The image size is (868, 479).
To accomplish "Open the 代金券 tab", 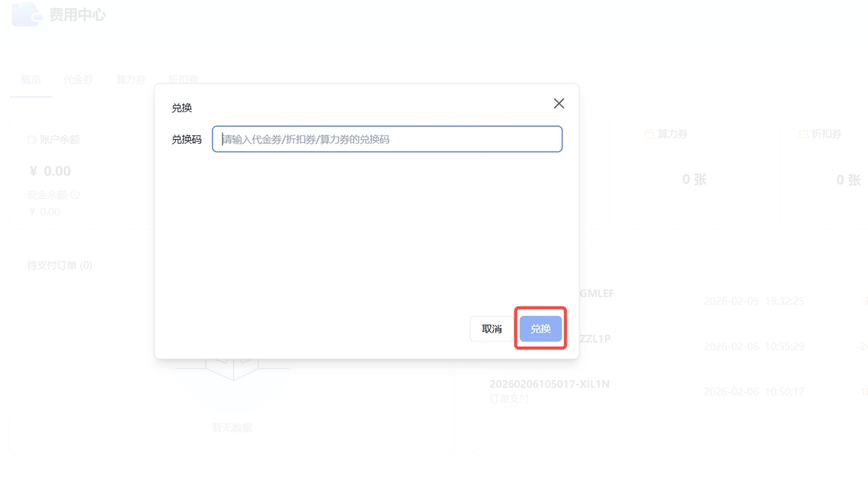I will pos(78,80).
